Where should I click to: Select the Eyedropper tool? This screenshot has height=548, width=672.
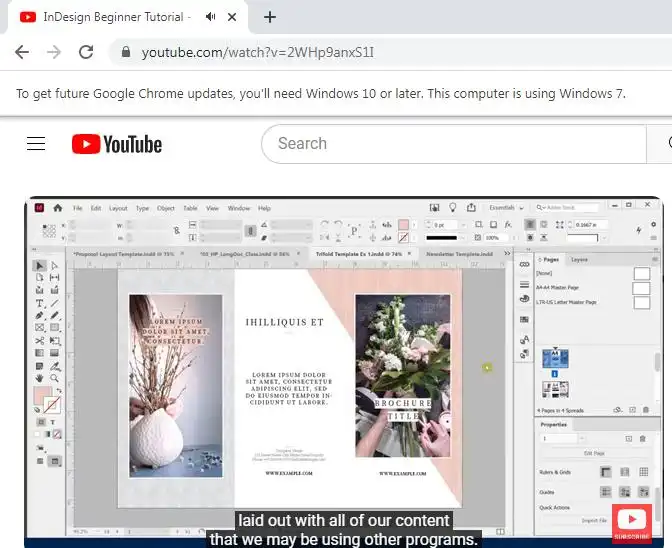tap(55, 366)
